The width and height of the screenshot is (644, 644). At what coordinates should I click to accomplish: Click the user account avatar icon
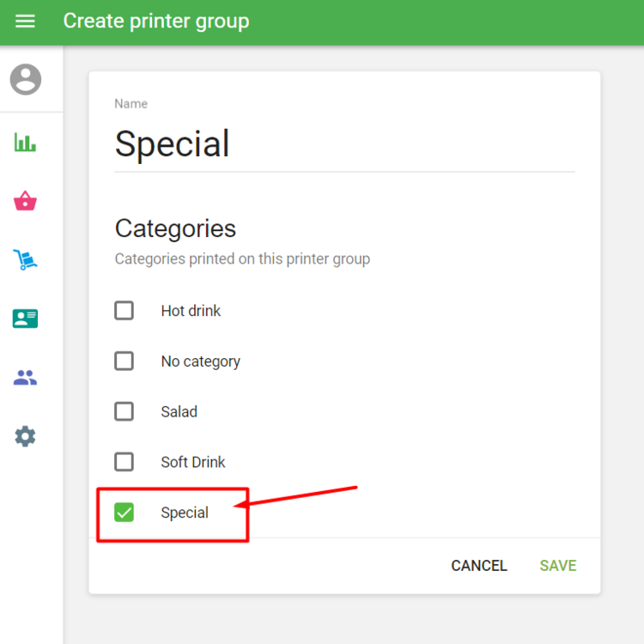click(25, 79)
